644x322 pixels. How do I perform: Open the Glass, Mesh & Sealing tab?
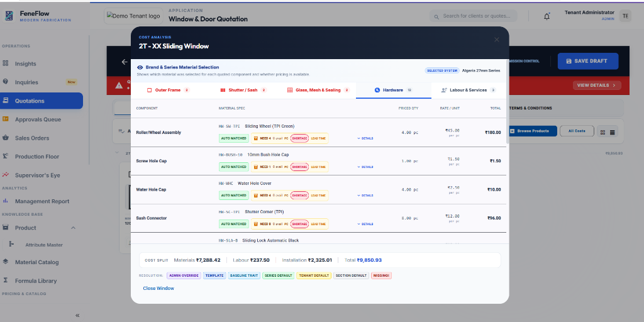pyautogui.click(x=318, y=90)
